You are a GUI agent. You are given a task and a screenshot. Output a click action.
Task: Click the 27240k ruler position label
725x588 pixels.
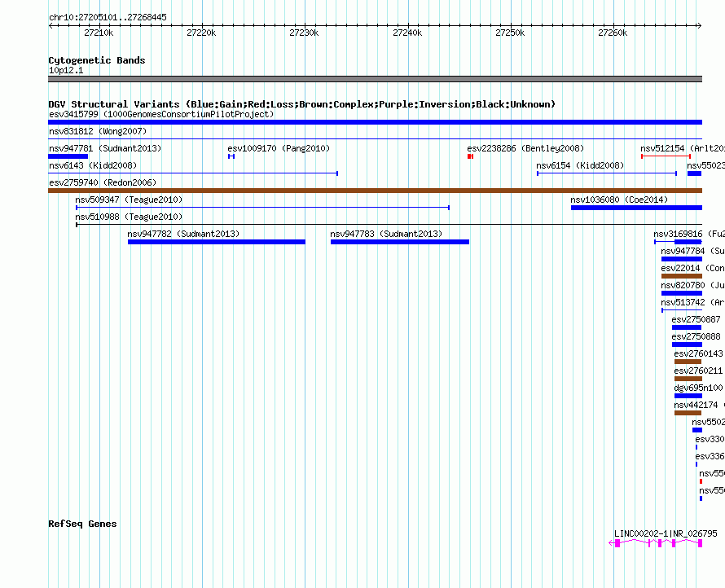point(407,33)
